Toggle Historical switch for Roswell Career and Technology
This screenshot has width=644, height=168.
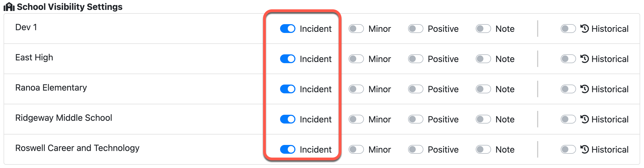click(x=568, y=149)
